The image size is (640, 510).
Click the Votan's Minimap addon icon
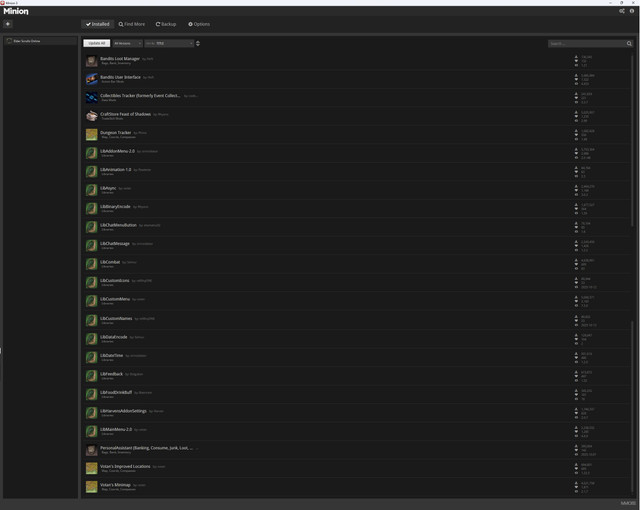click(91, 487)
